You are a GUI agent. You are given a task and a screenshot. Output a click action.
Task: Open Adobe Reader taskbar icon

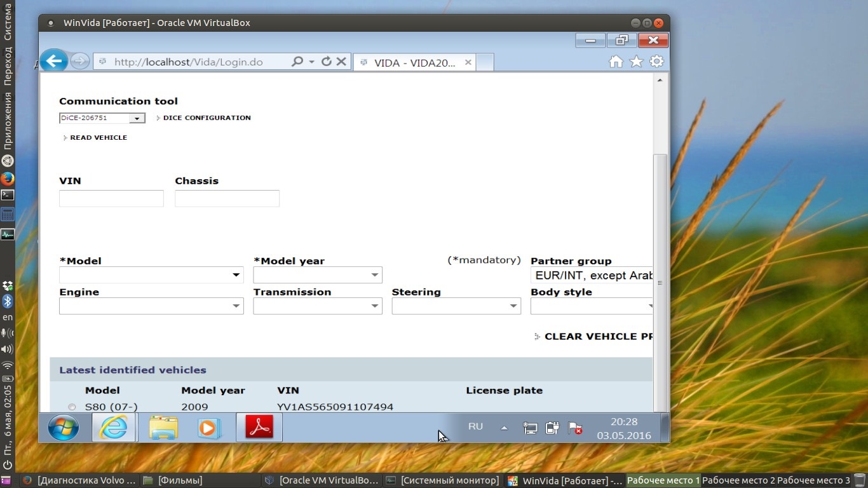point(259,428)
